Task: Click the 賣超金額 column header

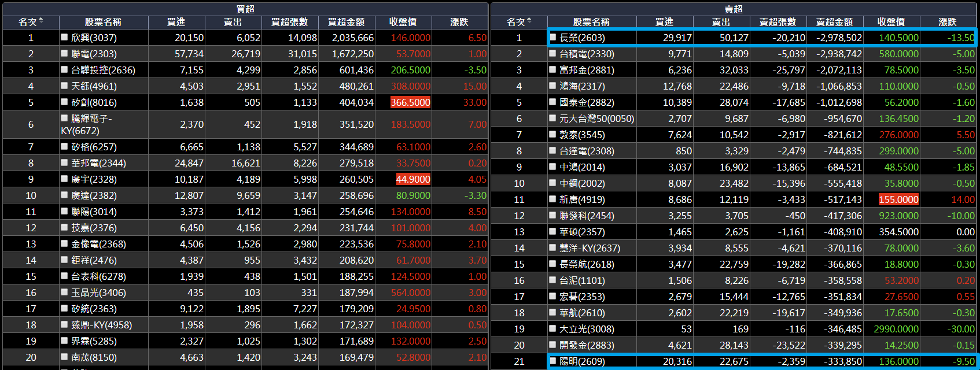Action: pos(835,22)
